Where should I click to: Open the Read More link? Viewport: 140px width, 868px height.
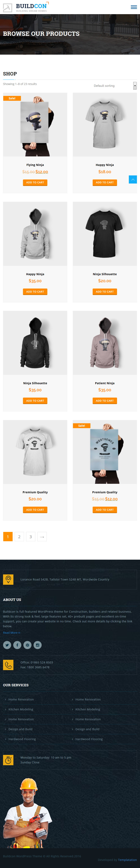(12, 632)
